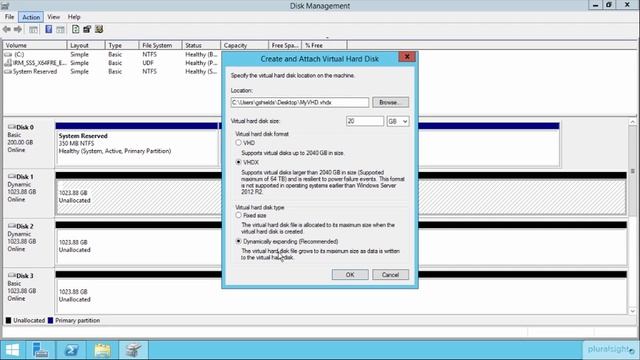Open File Explorer from the taskbar
The image size is (640, 360).
pyautogui.click(x=102, y=350)
